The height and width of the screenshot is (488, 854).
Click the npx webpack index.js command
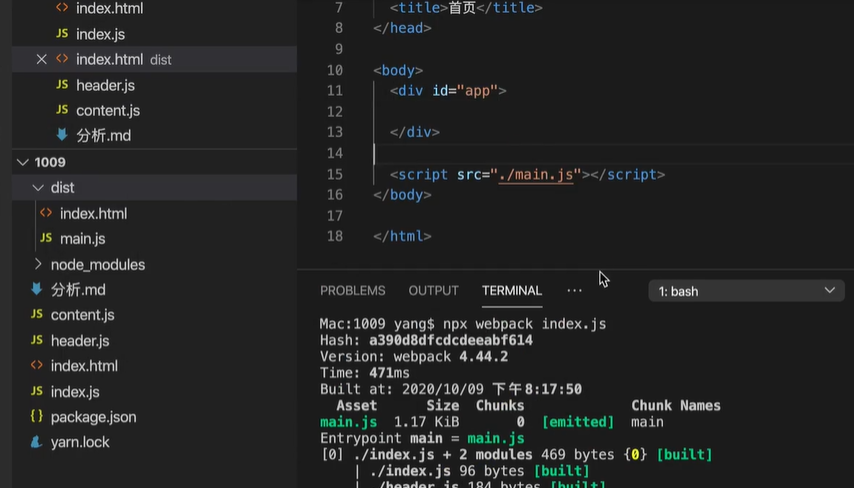pos(524,324)
